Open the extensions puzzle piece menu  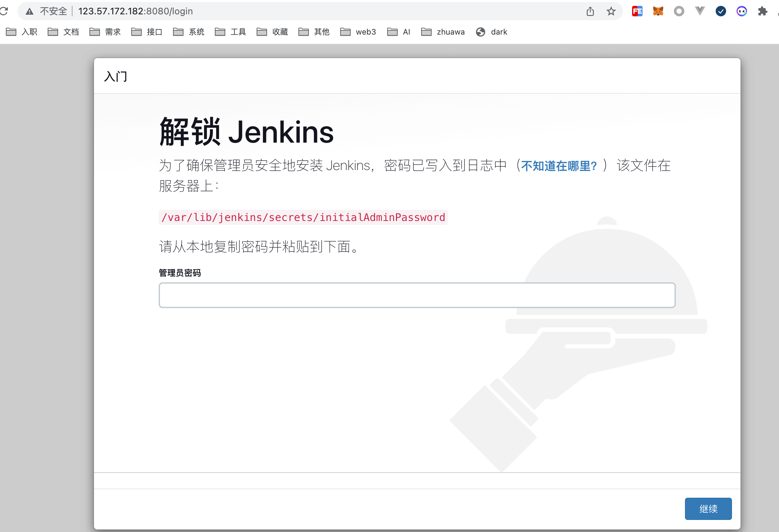(x=763, y=11)
